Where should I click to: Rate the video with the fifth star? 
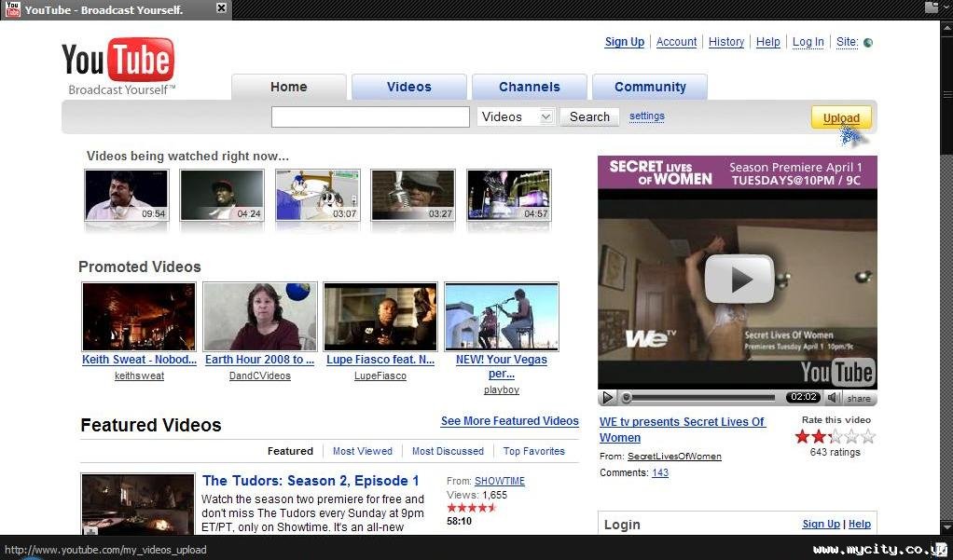click(868, 436)
